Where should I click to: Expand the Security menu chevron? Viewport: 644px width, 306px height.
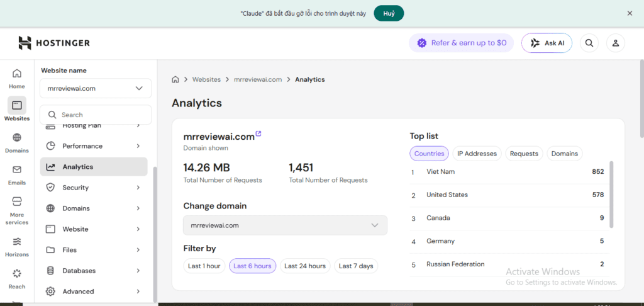click(138, 188)
